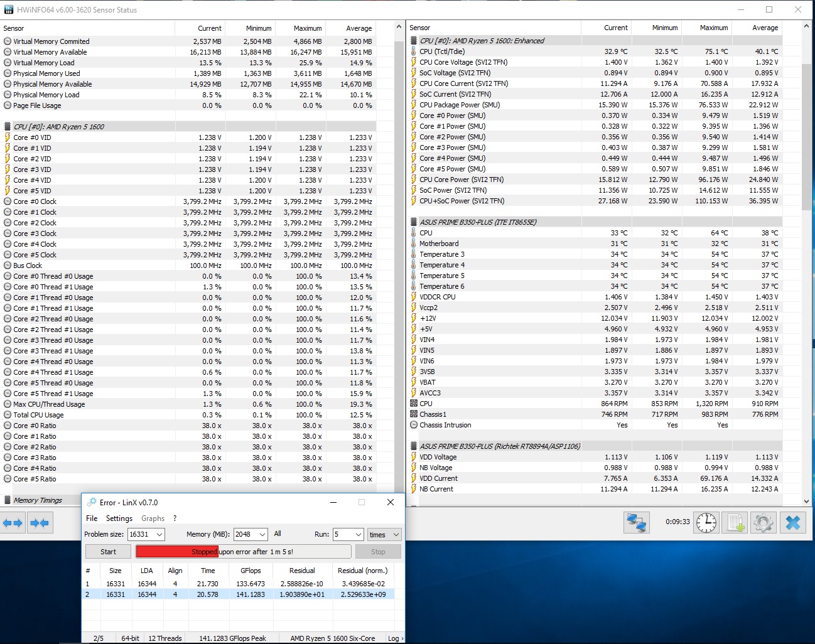Close sensors with the blue X icon
This screenshot has height=644, width=815.
tap(793, 523)
